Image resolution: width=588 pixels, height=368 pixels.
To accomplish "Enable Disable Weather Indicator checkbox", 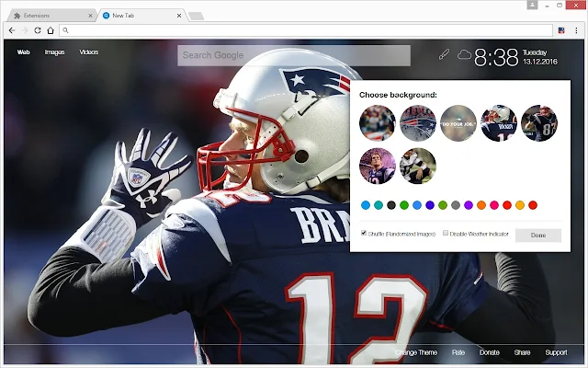I will [x=445, y=233].
